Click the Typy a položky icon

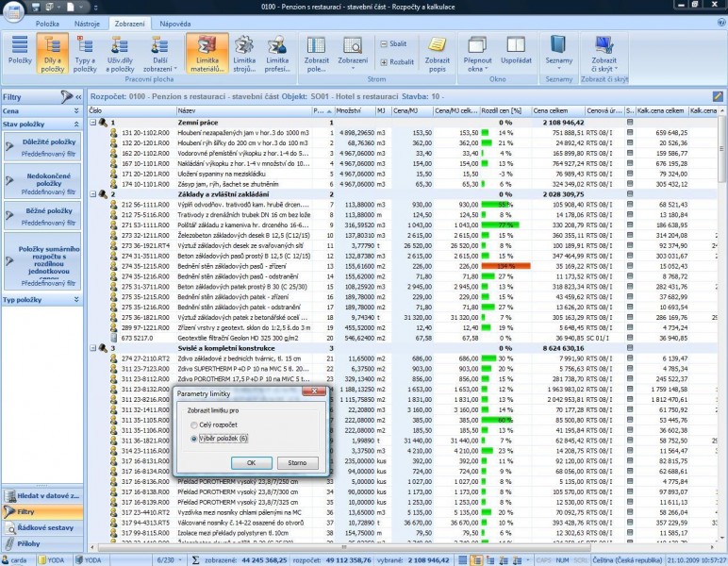(x=85, y=53)
